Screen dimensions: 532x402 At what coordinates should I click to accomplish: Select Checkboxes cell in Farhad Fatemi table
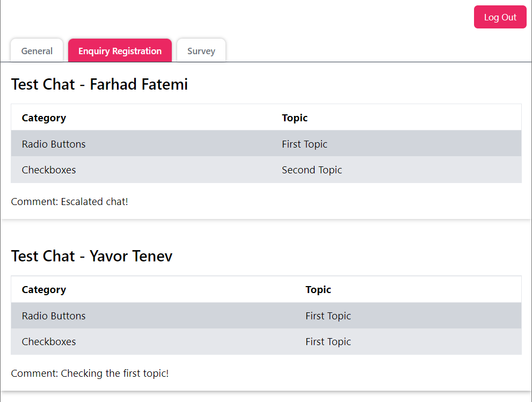pos(49,170)
